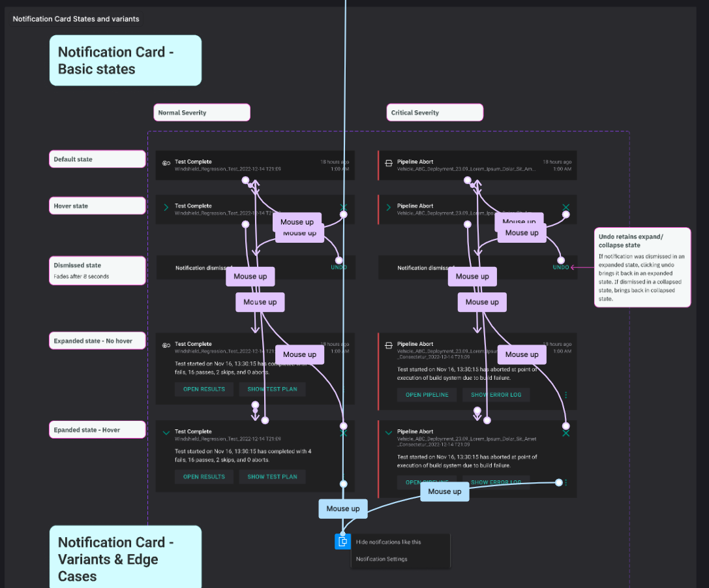Open the kebab menu next to Show Error Log in the no-hover card
The width and height of the screenshot is (709, 588).
tap(566, 395)
